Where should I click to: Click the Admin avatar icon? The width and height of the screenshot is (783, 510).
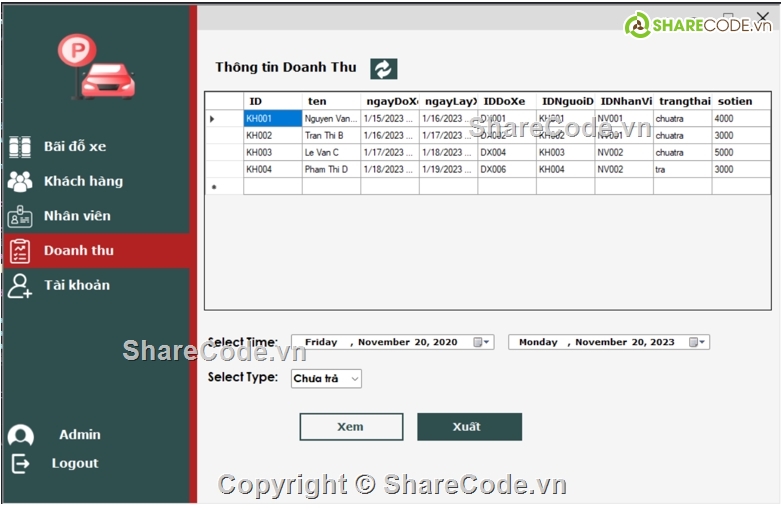[21, 436]
